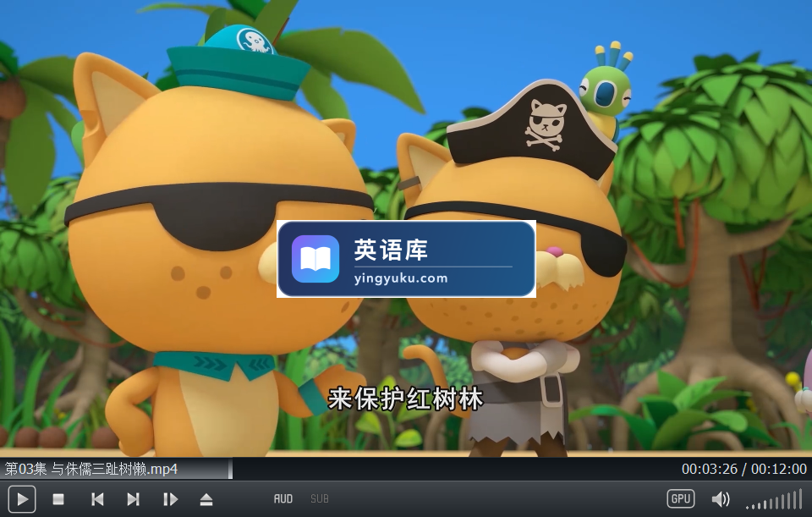Open the AUD audio track selector

(x=283, y=499)
